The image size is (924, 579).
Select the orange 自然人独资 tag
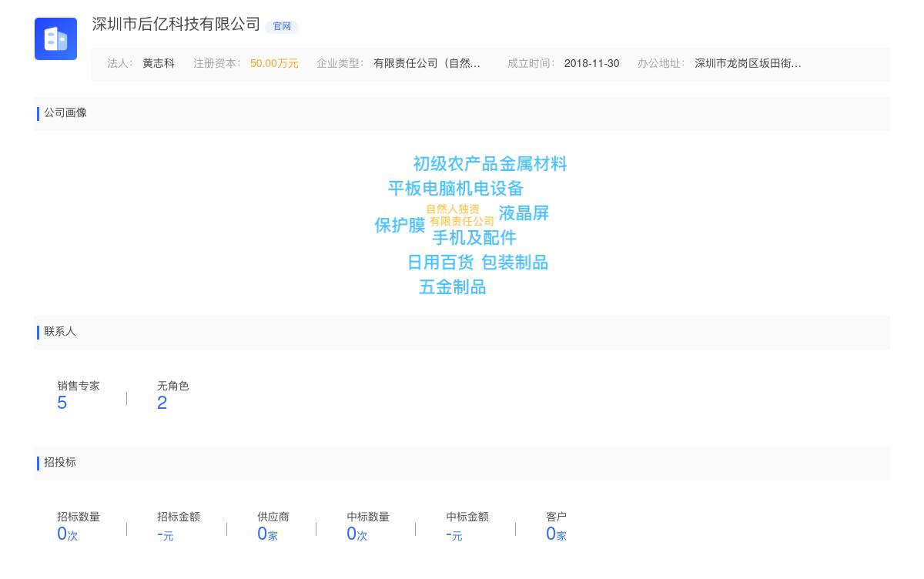coord(453,208)
